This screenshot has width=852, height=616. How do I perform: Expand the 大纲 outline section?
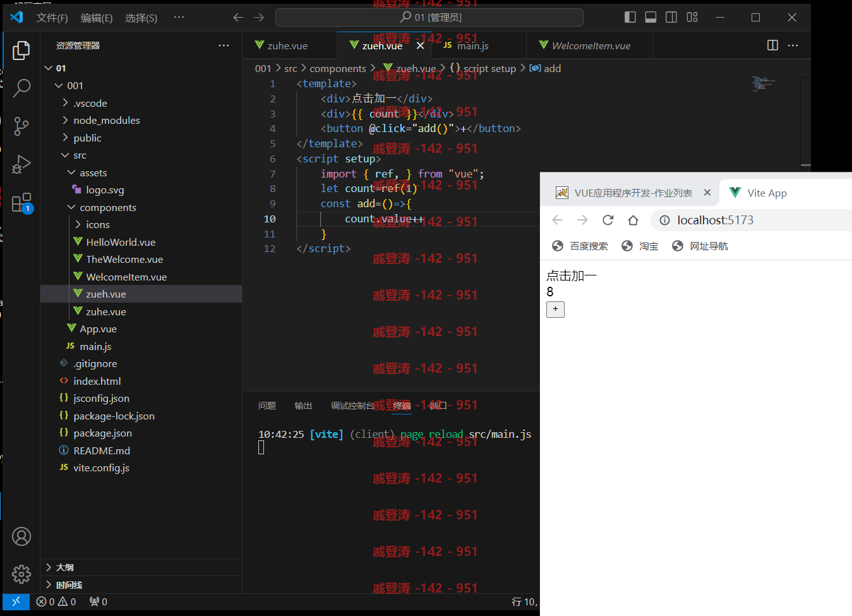click(141, 567)
